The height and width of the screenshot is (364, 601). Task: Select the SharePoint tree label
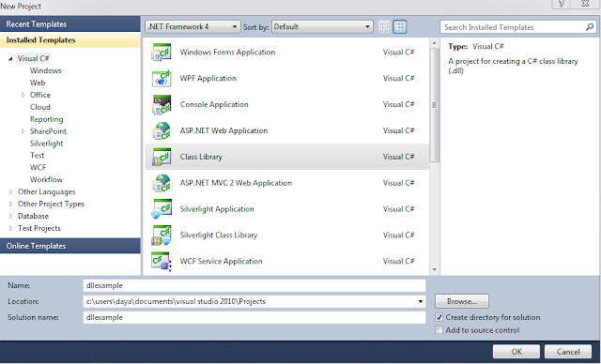tap(48, 131)
